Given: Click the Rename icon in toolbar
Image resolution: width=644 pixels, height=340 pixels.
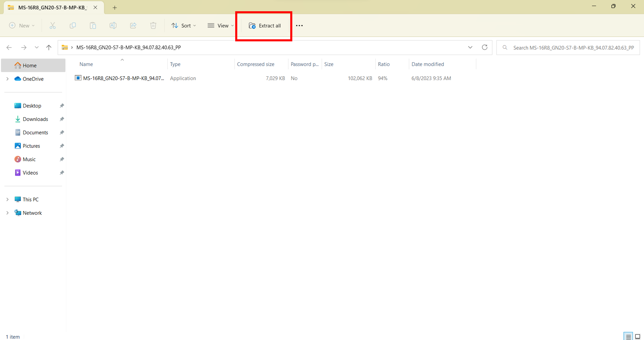Looking at the screenshot, I should pos(113,25).
